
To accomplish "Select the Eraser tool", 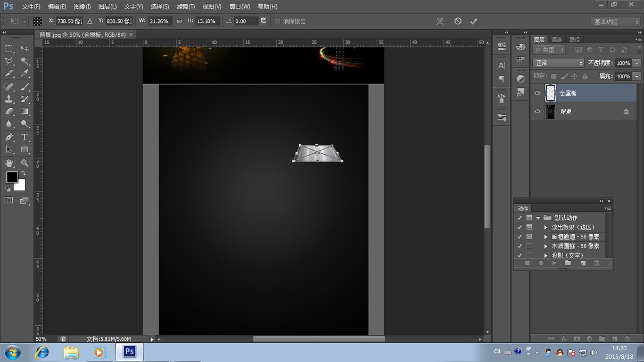I will pyautogui.click(x=9, y=112).
